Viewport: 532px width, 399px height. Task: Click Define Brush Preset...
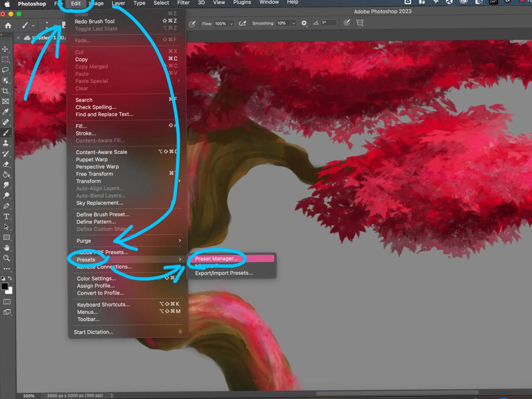coord(103,215)
